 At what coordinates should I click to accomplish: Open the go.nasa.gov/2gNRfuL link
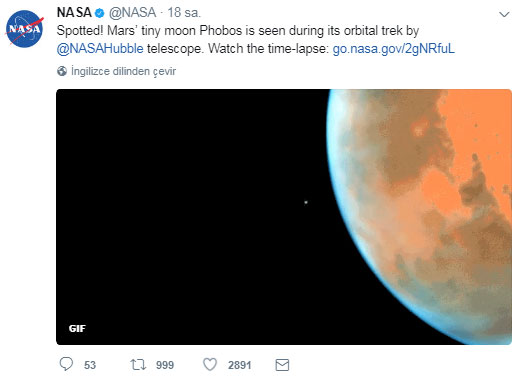[x=394, y=49]
